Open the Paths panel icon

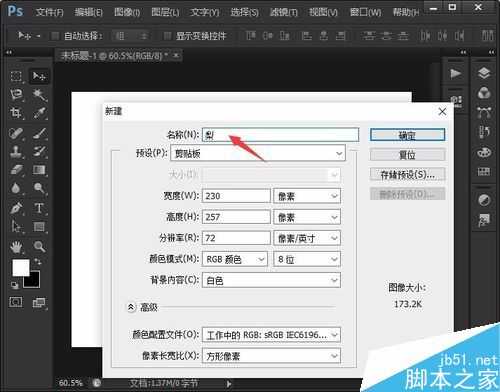pos(484,112)
